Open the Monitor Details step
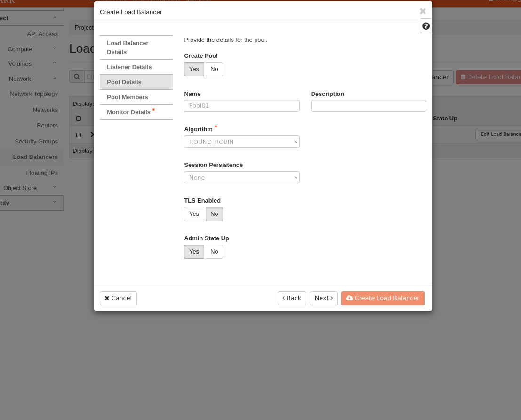This screenshot has height=420, width=521. 128,112
